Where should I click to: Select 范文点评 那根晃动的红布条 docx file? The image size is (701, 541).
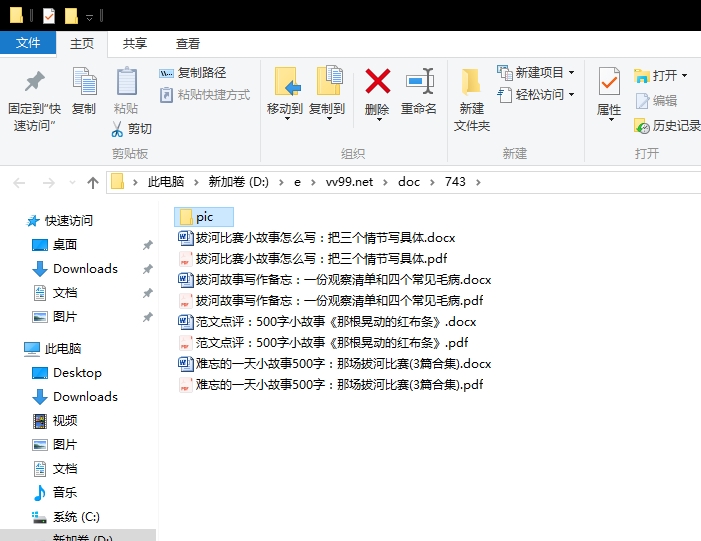point(327,322)
